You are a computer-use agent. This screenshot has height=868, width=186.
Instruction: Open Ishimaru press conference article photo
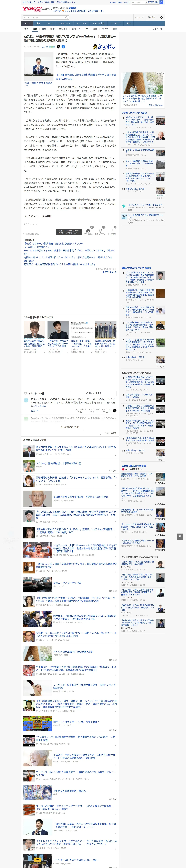[x=39, y=66]
